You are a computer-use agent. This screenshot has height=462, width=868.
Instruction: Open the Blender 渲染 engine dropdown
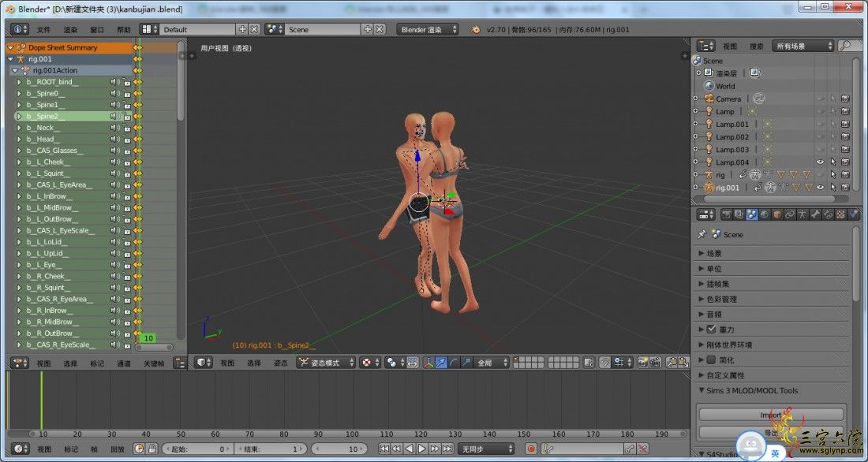[428, 29]
